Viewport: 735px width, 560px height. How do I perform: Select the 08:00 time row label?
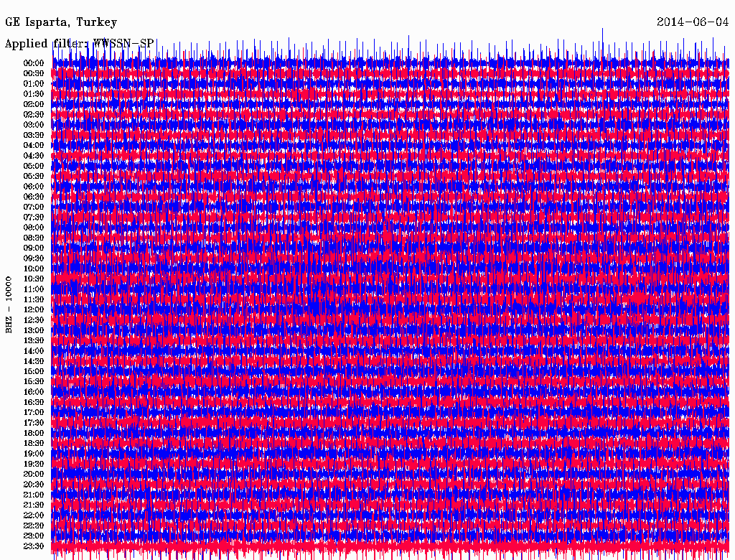pyautogui.click(x=34, y=228)
